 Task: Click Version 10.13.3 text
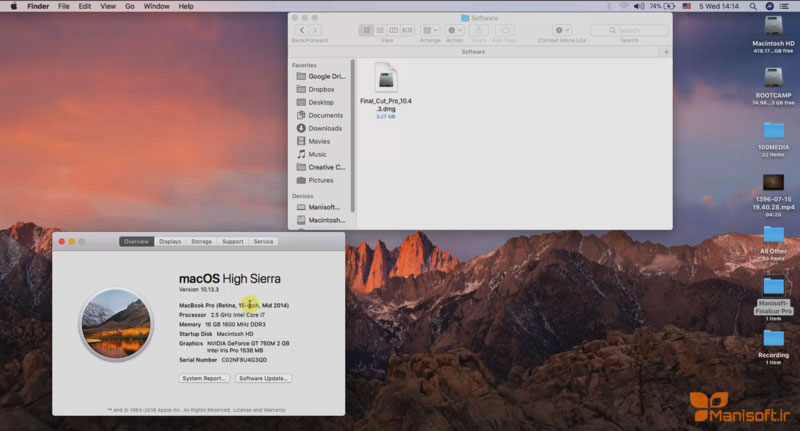pyautogui.click(x=198, y=289)
